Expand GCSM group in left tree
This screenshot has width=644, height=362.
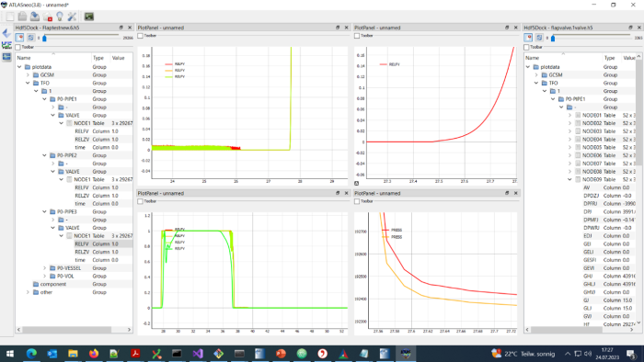coord(28,75)
